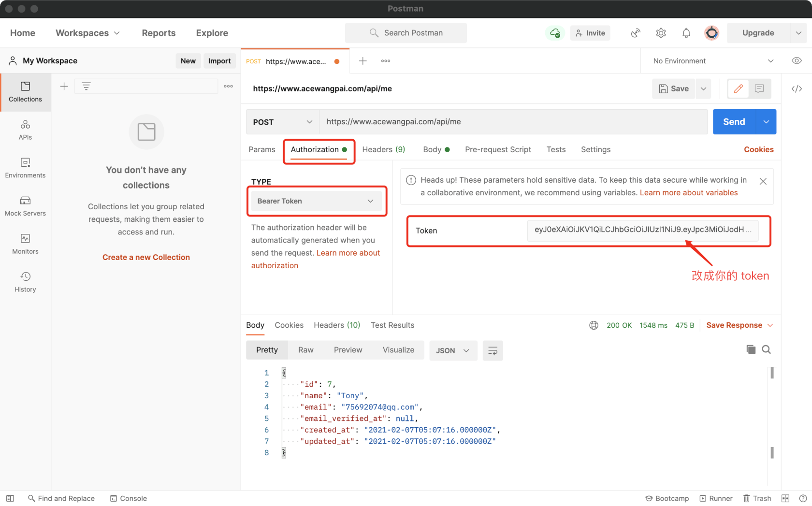The width and height of the screenshot is (812, 506).
Task: Toggle two-pane layout icon in status bar
Action: click(785, 498)
